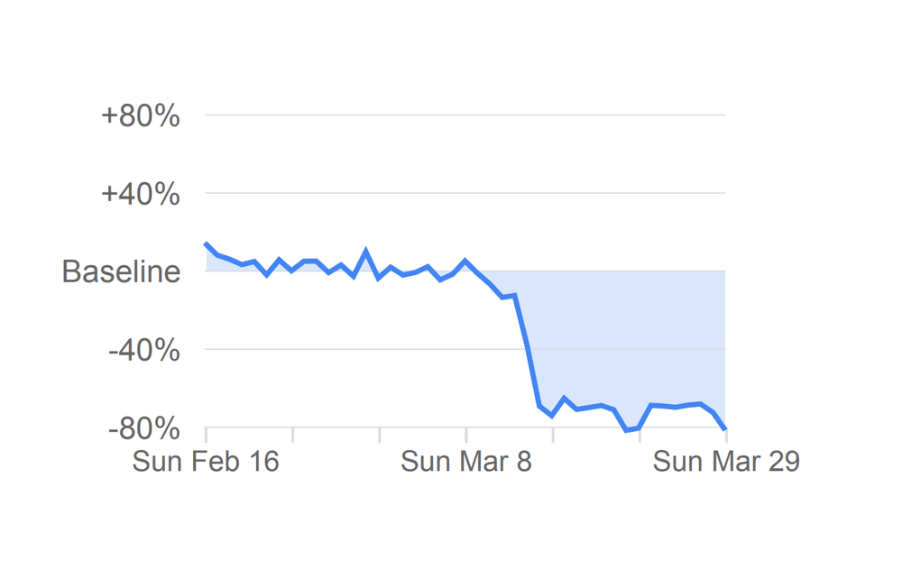This screenshot has height=588, width=902.
Task: Click the line's small peak above Sun Mar 8
Action: tap(466, 261)
